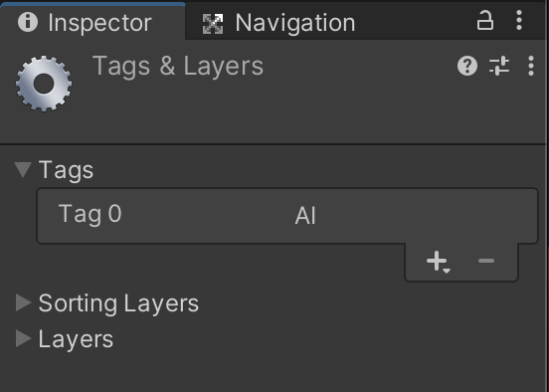Click the Tags & Layers title
Screen dimensions: 549x392
click(178, 66)
